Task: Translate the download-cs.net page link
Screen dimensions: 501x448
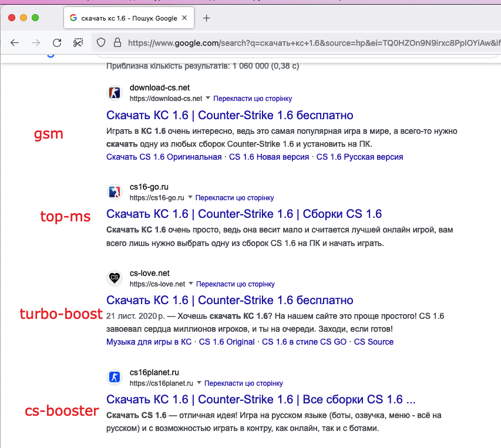Action: tap(253, 99)
